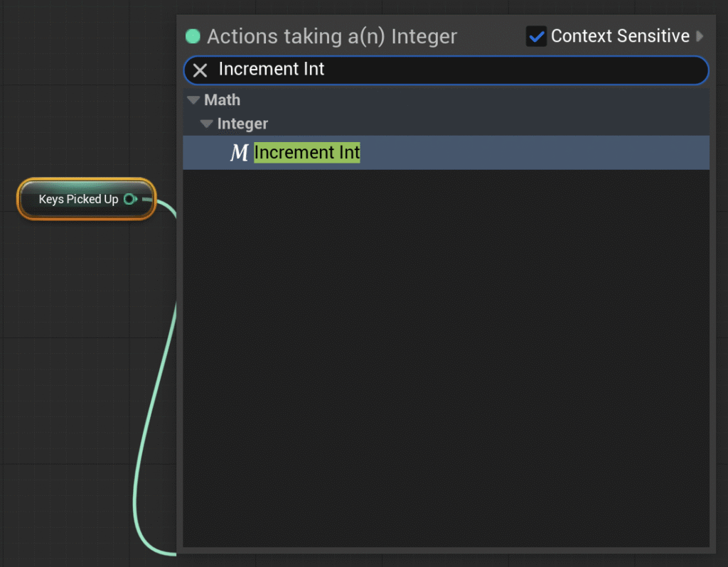Collapse the Integer subcategory triangle

point(207,124)
